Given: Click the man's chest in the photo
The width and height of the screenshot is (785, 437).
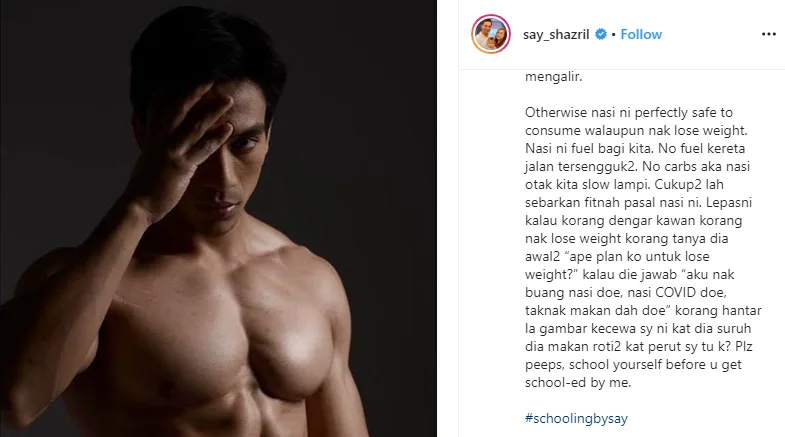Looking at the screenshot, I should point(235,320).
